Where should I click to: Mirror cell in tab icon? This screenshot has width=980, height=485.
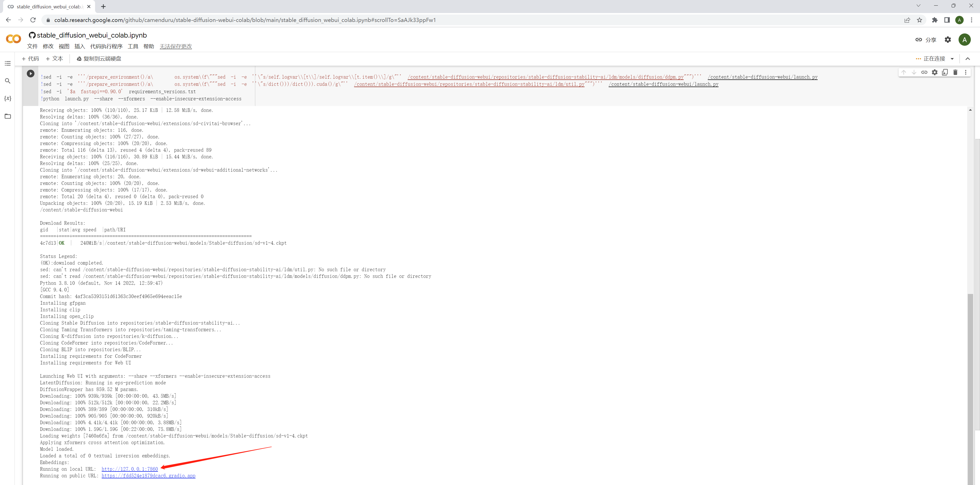point(945,72)
